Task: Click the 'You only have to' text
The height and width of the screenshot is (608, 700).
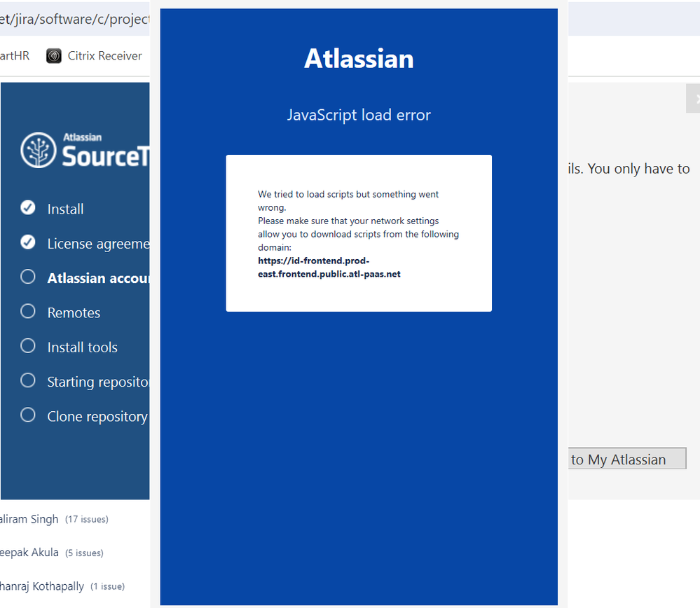Action: tap(639, 169)
